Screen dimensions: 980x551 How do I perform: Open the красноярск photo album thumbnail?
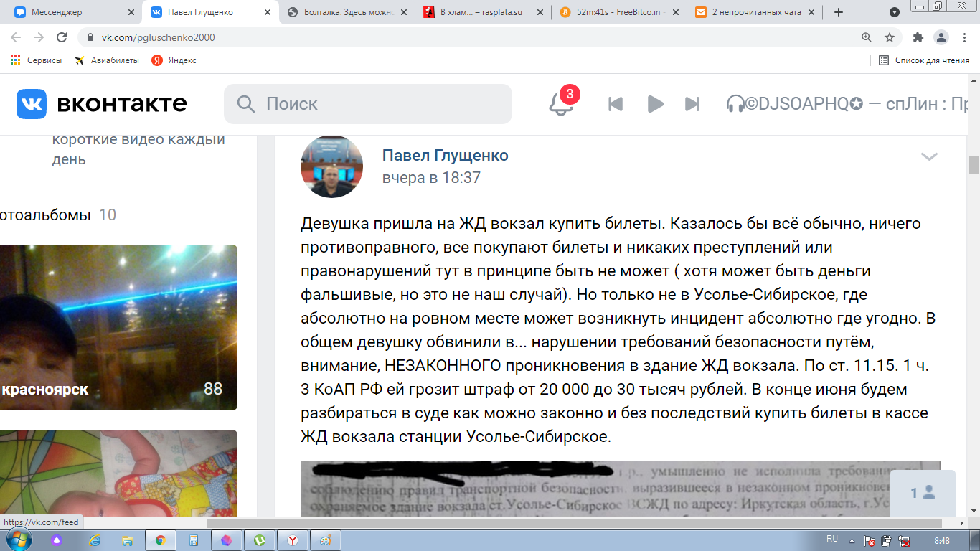click(118, 327)
